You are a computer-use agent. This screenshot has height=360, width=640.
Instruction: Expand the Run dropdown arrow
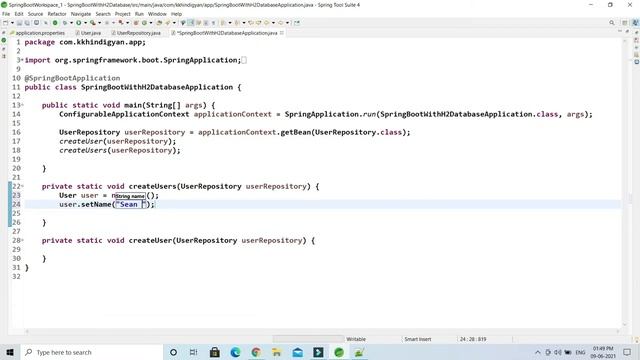coord(85,23)
